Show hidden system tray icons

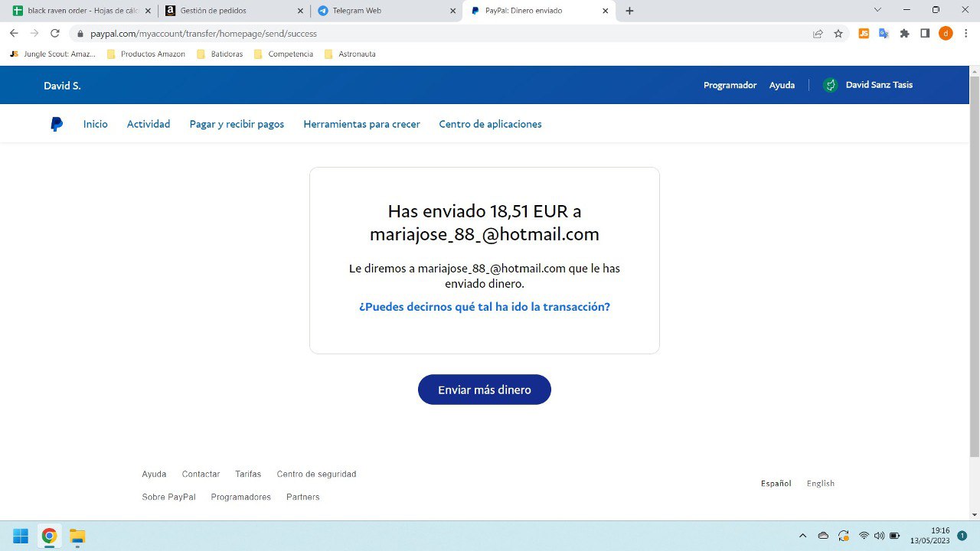pyautogui.click(x=802, y=536)
